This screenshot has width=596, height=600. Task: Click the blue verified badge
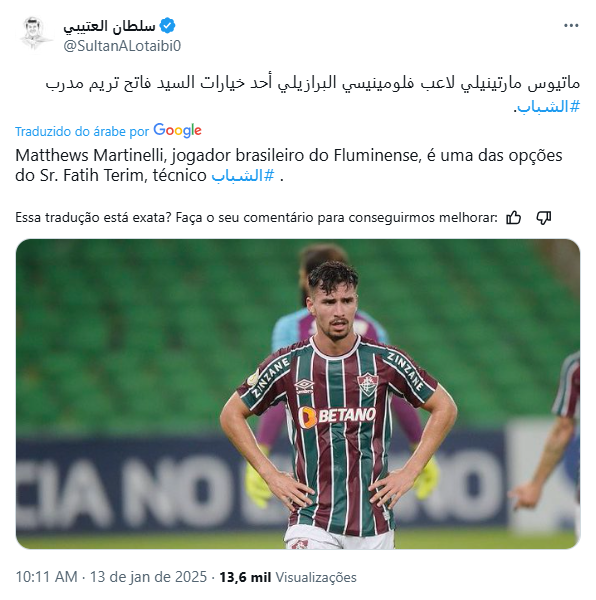pyautogui.click(x=167, y=26)
